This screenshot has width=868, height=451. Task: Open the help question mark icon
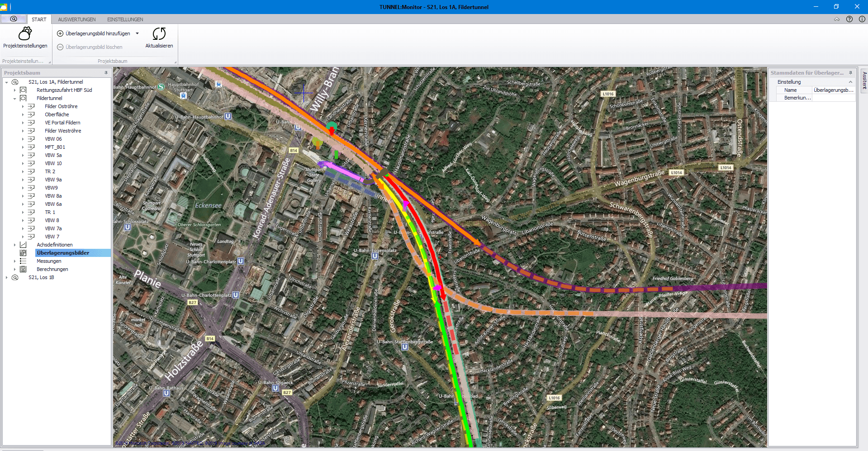[849, 19]
